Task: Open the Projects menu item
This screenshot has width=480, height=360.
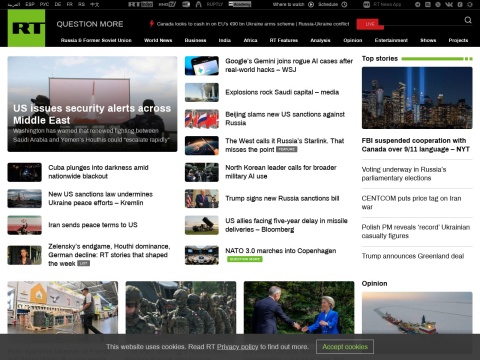Action: coord(458,40)
